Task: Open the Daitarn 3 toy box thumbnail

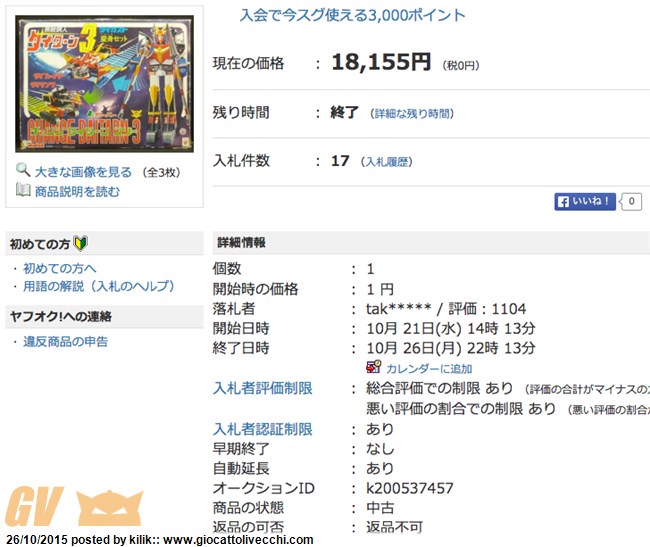Action: tap(104, 84)
